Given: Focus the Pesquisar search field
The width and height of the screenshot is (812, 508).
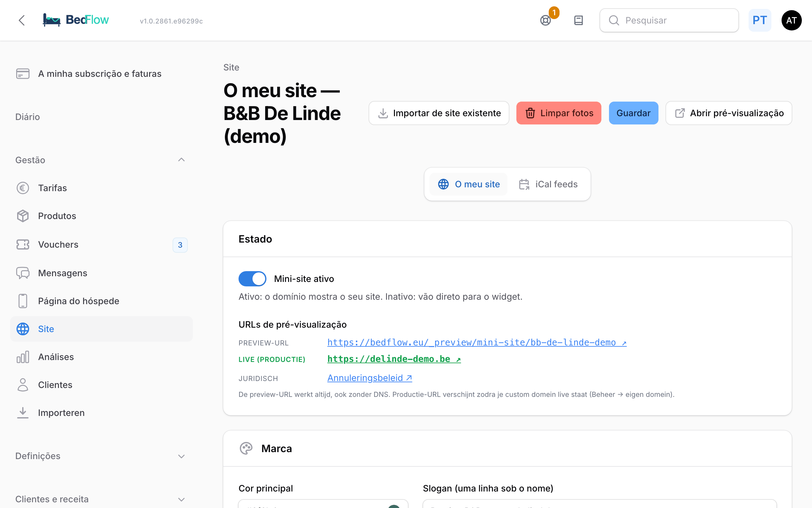Looking at the screenshot, I should [x=669, y=21].
